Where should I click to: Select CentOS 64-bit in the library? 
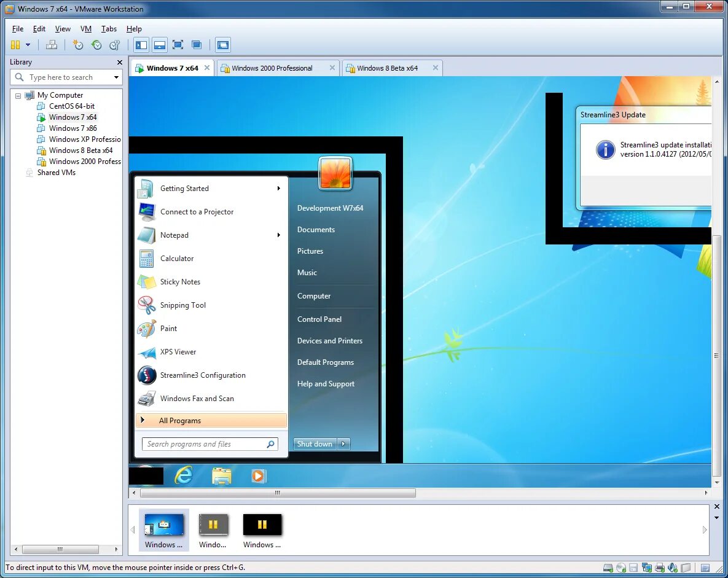click(x=71, y=106)
